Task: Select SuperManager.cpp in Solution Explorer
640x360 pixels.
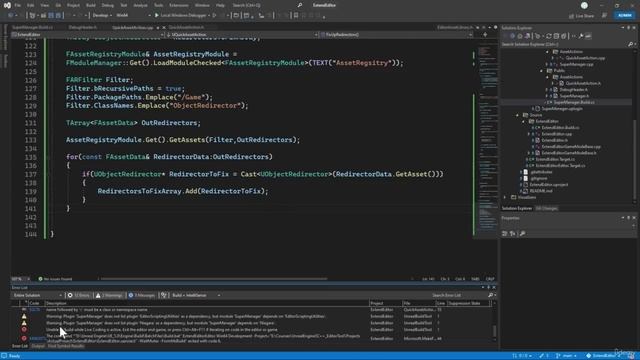Action: click(576, 64)
